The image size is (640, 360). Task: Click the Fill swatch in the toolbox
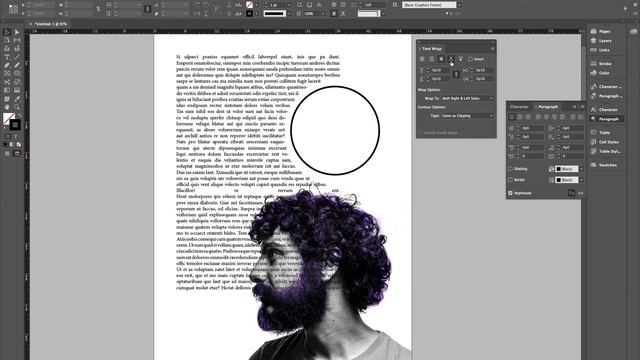pos(8,119)
